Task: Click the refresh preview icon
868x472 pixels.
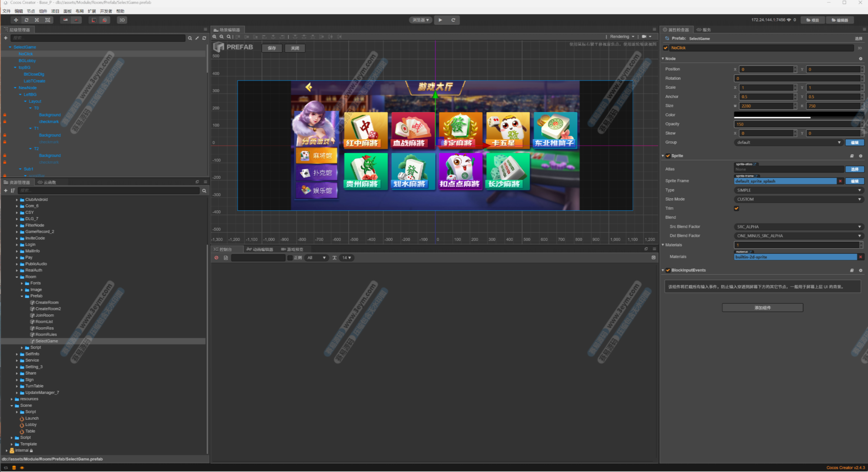Action: coord(453,20)
